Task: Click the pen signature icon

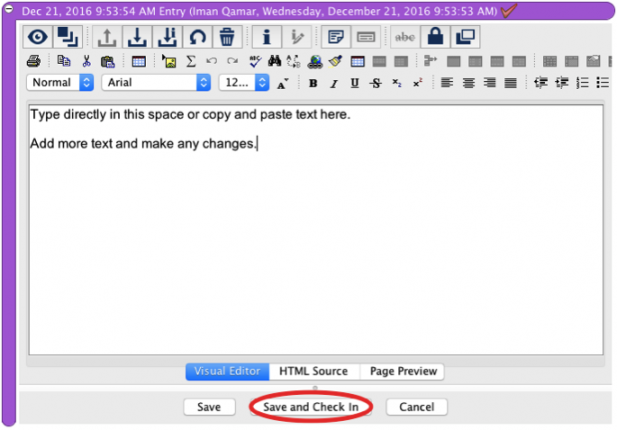Action: tap(297, 37)
